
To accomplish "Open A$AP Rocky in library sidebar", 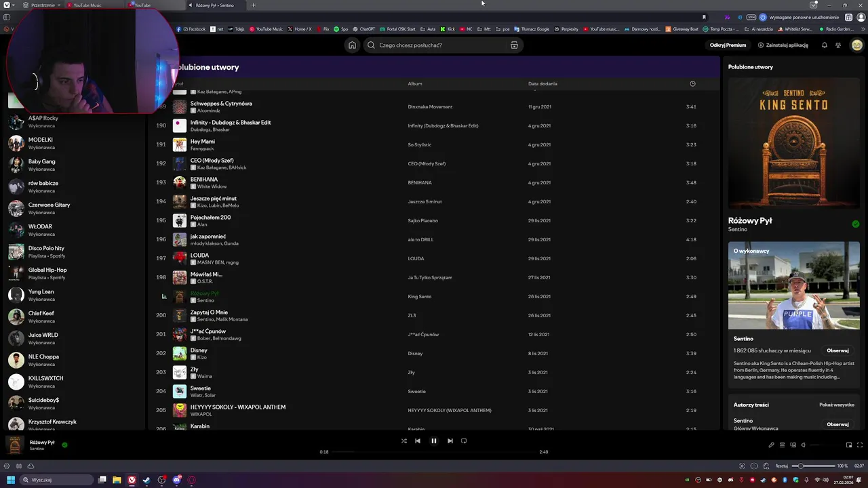I will [x=75, y=122].
